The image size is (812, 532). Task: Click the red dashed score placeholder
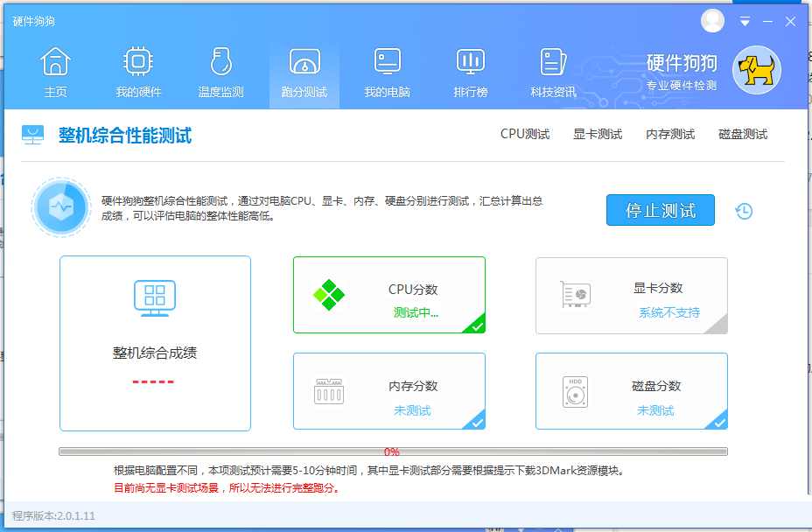[x=153, y=382]
